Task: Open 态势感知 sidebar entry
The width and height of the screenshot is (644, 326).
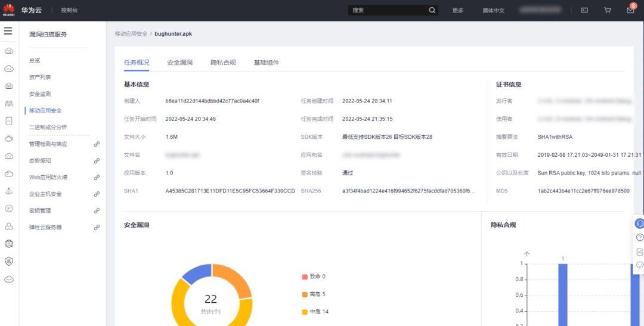Action: tap(40, 161)
